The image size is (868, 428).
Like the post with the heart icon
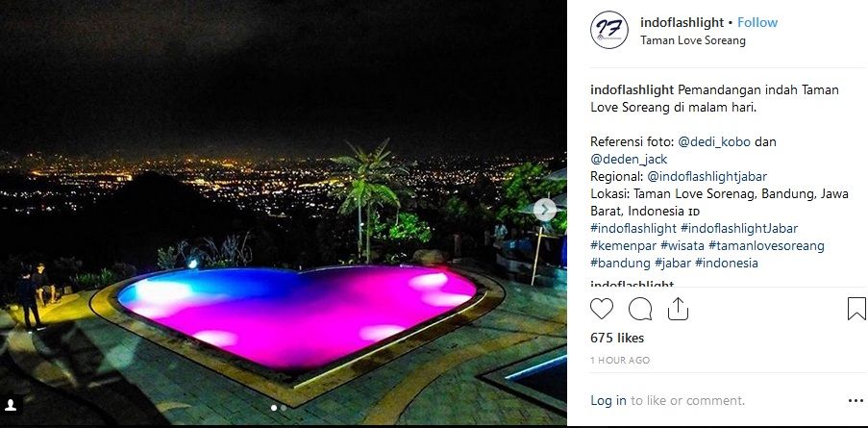(602, 309)
